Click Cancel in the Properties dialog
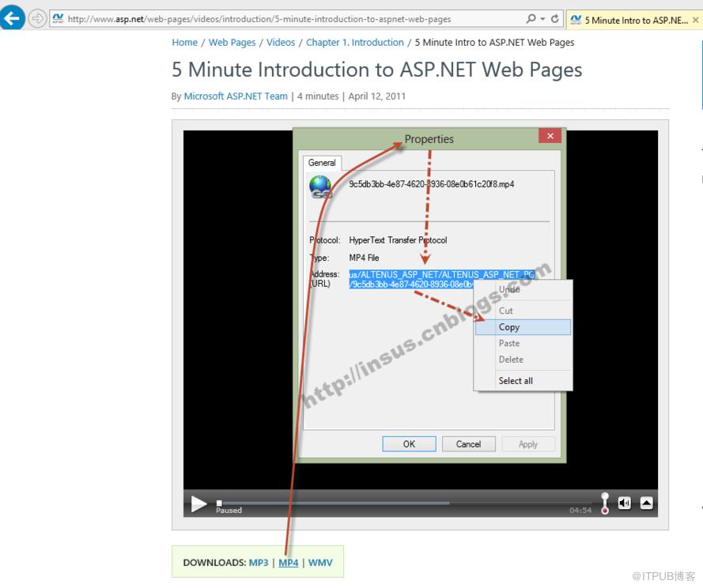The width and height of the screenshot is (703, 588). 468,444
